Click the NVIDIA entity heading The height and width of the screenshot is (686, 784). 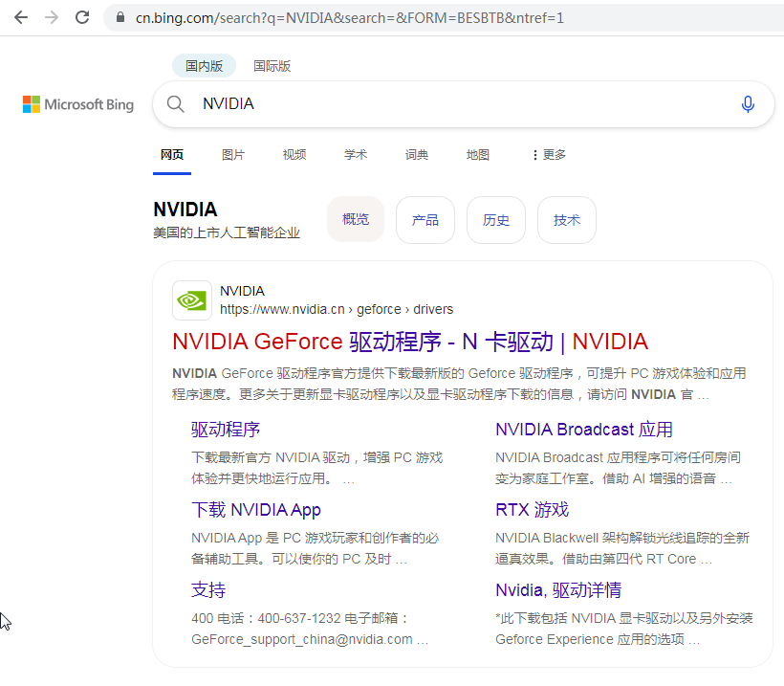[185, 210]
